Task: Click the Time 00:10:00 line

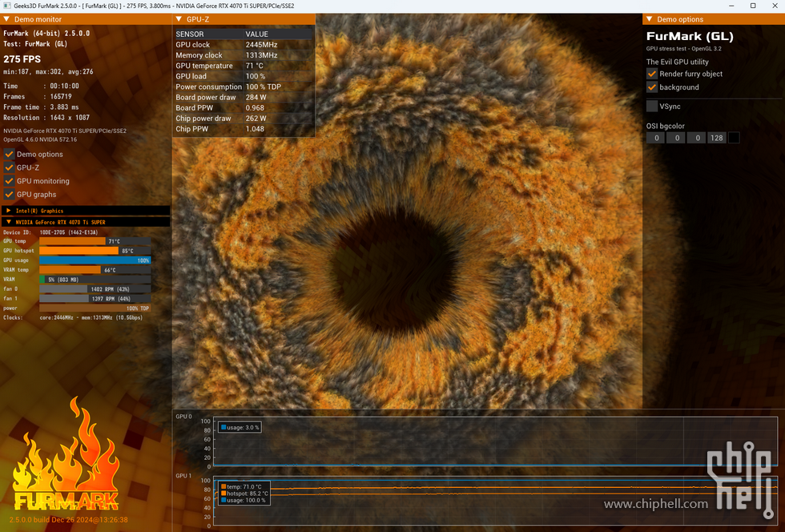Action: [x=41, y=87]
